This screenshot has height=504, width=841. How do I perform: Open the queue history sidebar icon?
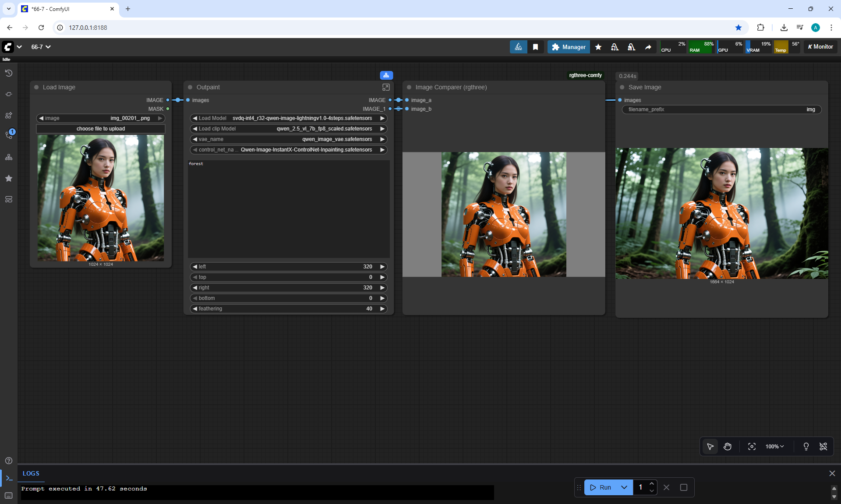point(8,73)
